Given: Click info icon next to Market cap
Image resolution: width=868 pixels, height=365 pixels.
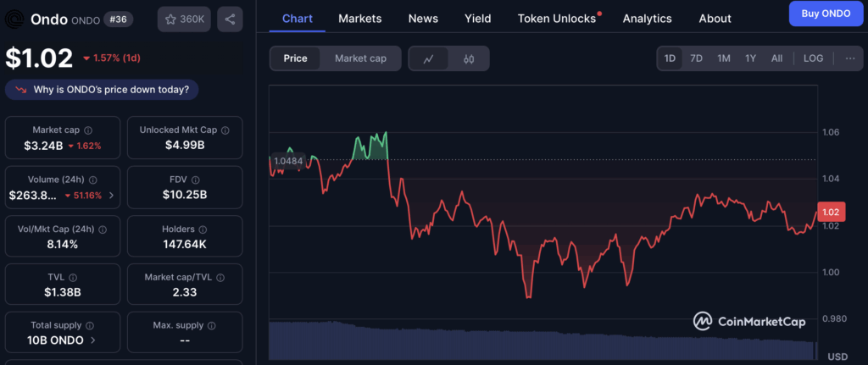Looking at the screenshot, I should pos(88,130).
